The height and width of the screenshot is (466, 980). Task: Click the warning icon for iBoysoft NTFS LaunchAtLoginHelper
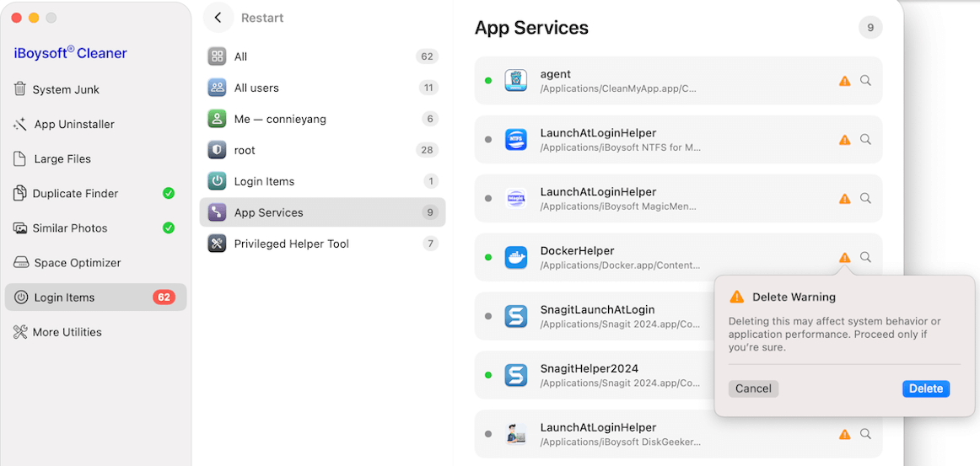point(844,140)
